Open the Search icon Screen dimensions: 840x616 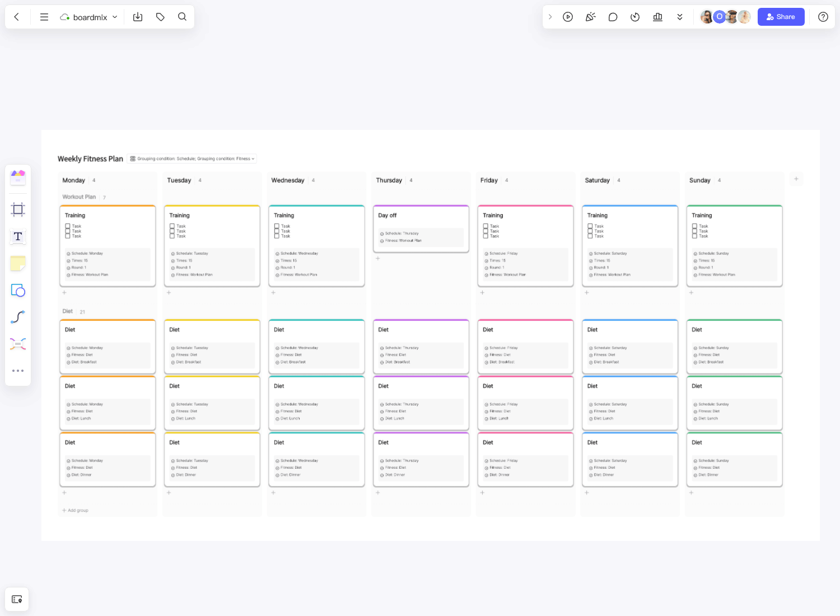tap(182, 17)
